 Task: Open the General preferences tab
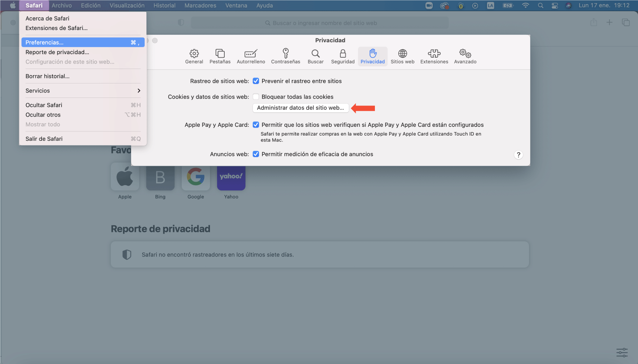point(194,57)
